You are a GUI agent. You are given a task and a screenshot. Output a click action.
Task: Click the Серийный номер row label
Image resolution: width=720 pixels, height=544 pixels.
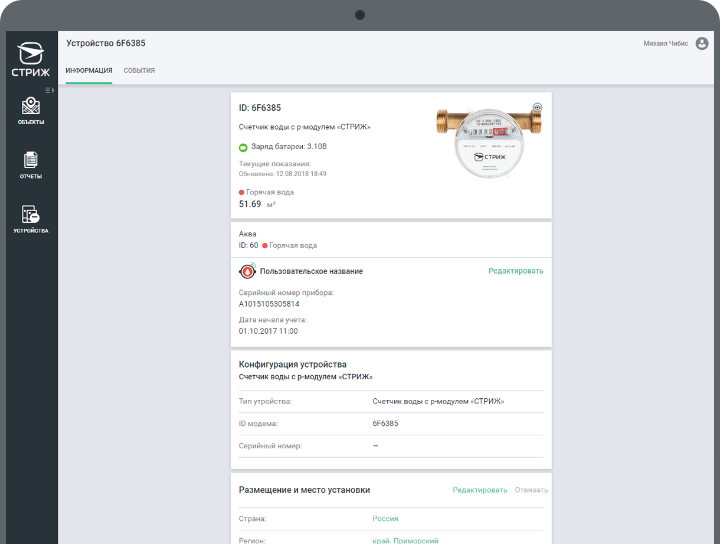tap(270, 446)
